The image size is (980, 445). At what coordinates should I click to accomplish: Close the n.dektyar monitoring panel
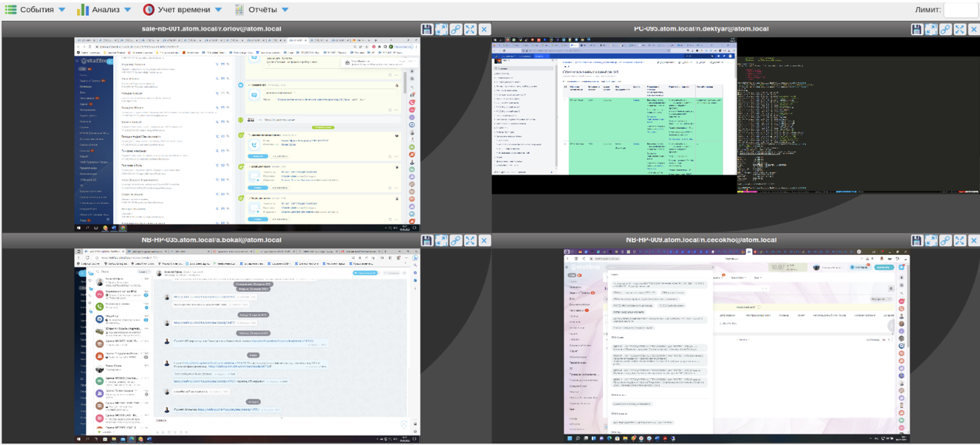pos(974,29)
